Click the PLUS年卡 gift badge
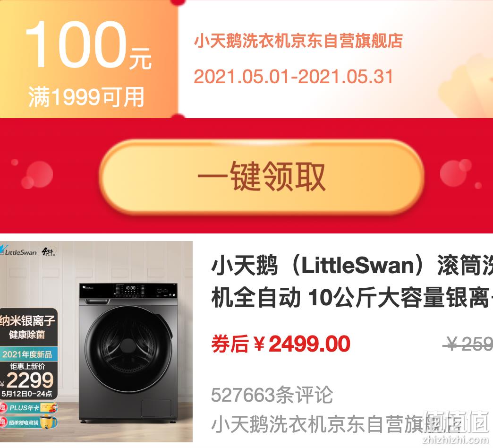The image size is (493, 448). pos(29,408)
